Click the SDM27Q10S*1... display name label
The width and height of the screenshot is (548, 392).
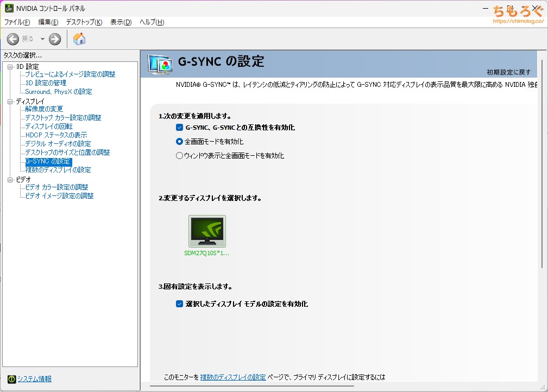207,254
